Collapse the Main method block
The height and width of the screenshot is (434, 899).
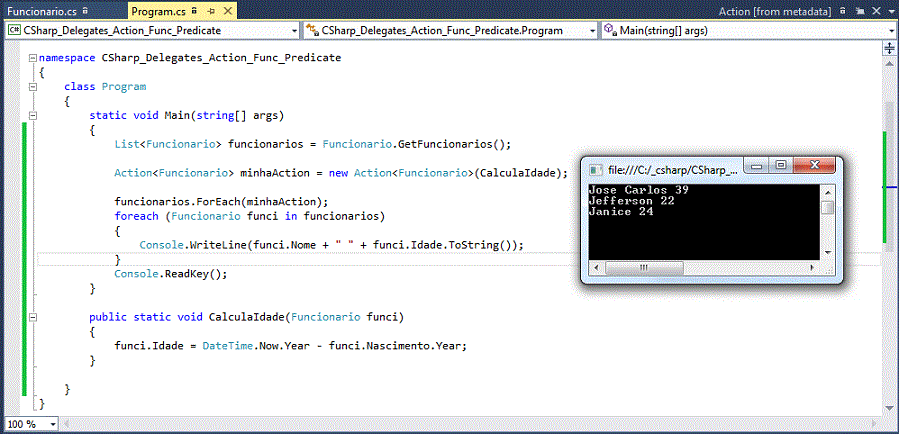[x=33, y=115]
